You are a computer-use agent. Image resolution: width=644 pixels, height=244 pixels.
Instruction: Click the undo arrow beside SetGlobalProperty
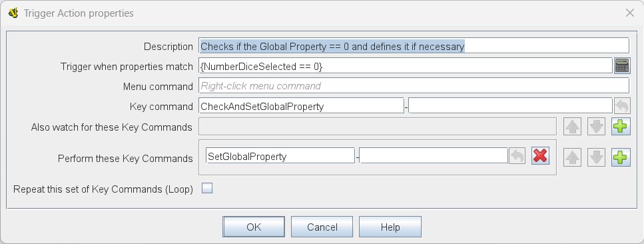[517, 156]
